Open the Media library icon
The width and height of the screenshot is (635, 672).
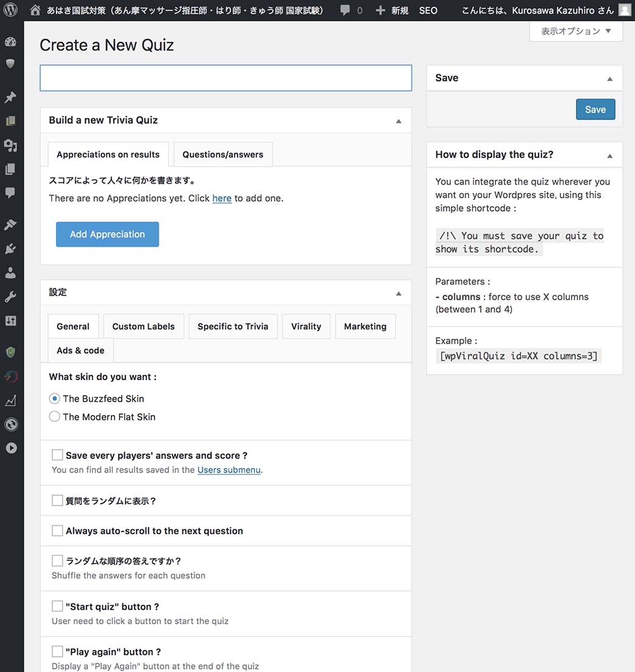coord(10,145)
